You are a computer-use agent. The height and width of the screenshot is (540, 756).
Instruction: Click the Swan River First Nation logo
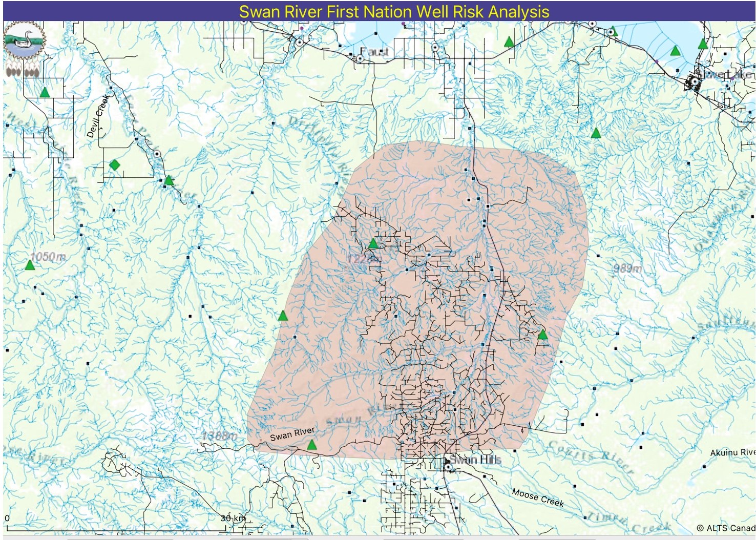tap(25, 50)
